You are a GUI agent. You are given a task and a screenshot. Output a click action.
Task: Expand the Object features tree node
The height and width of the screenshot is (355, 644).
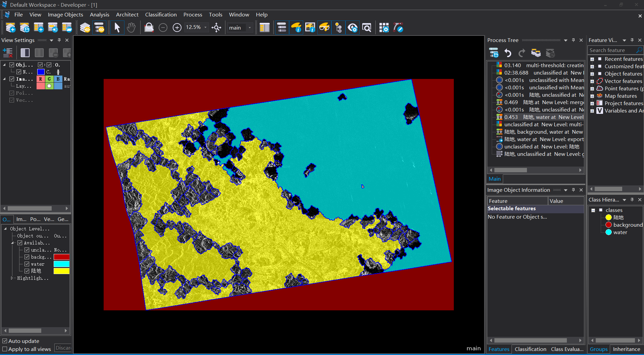592,74
